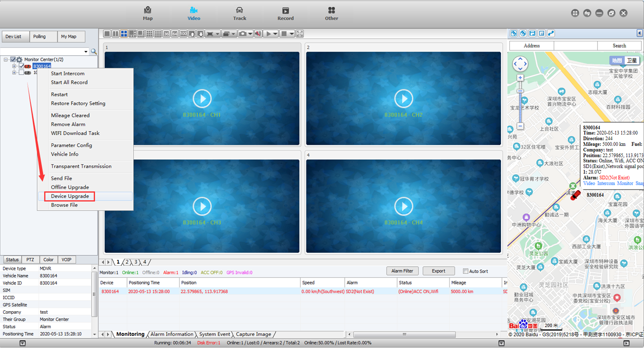Open the snapshot camera dropdown arrow
This screenshot has width=644, height=348.
pyautogui.click(x=249, y=34)
